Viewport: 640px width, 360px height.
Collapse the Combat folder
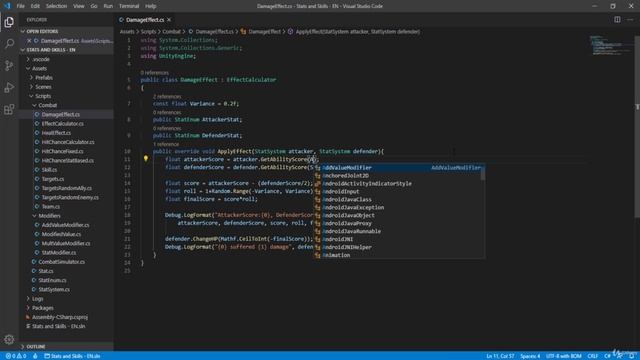[x=47, y=105]
